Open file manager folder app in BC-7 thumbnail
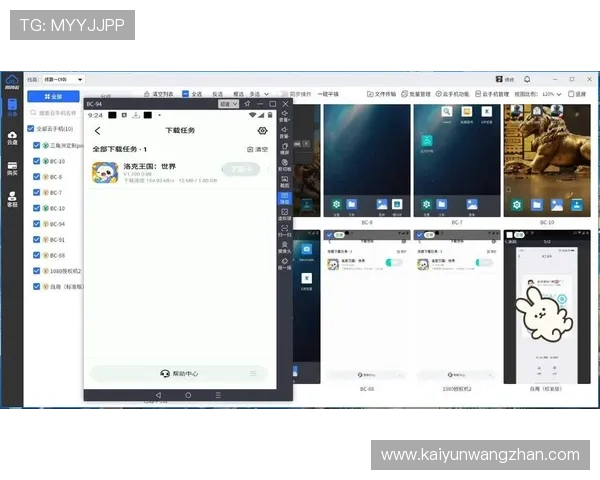The height and width of the screenshot is (480, 600). [442, 204]
